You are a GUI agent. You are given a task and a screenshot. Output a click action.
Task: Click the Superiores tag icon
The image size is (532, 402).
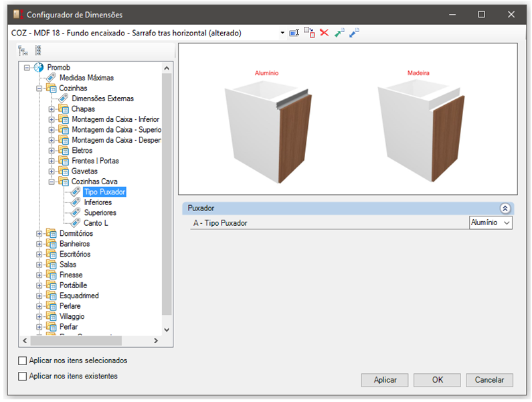[76, 212]
